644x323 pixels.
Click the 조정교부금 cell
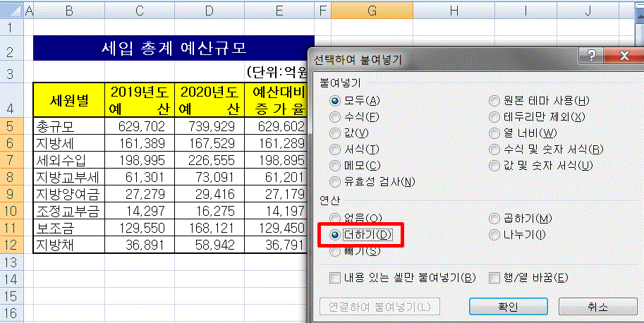coord(69,211)
